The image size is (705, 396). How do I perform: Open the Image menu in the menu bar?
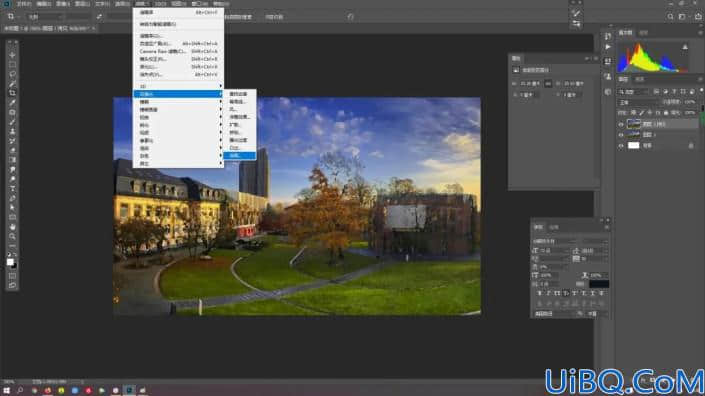coord(63,4)
